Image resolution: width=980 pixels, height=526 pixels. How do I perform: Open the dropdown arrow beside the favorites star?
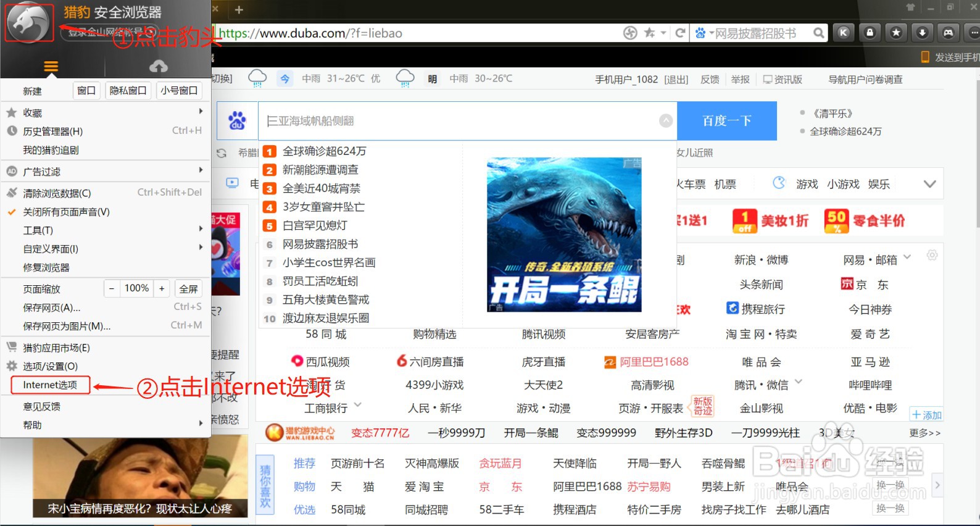(663, 33)
